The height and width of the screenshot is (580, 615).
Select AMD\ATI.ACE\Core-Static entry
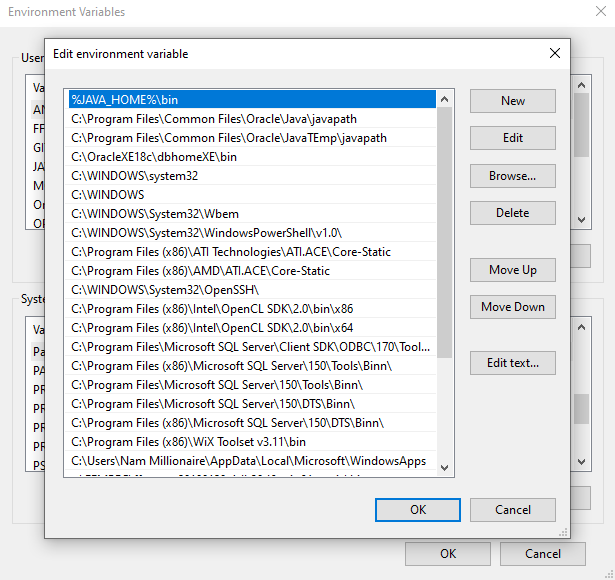coord(252,271)
